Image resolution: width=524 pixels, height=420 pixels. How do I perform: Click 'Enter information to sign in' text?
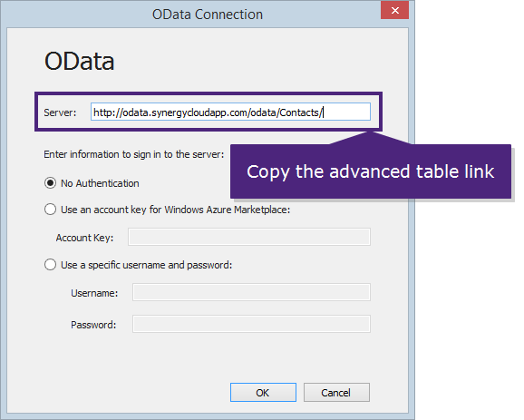point(133,154)
